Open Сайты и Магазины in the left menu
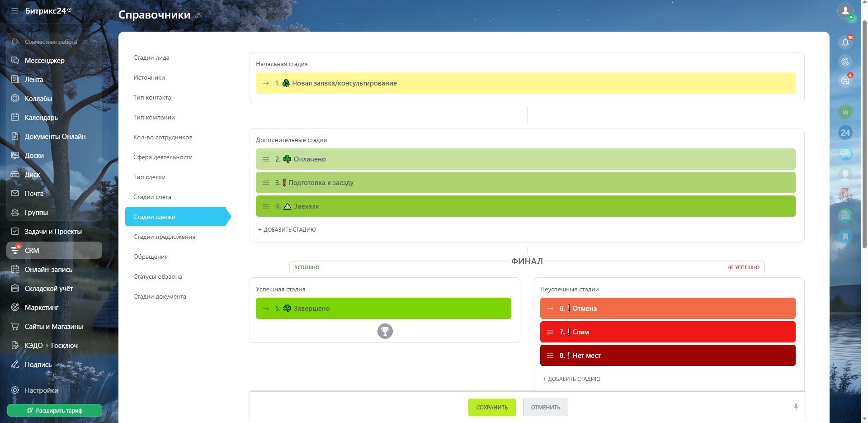The image size is (868, 423). (54, 327)
